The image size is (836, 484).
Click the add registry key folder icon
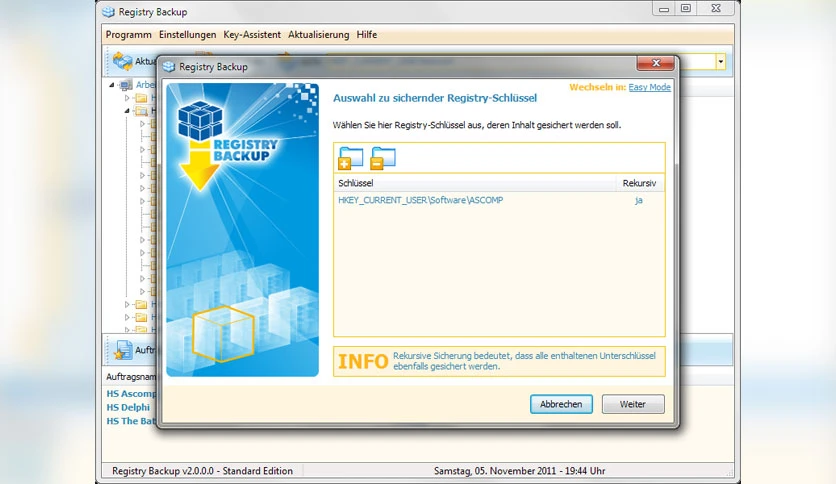tap(351, 158)
